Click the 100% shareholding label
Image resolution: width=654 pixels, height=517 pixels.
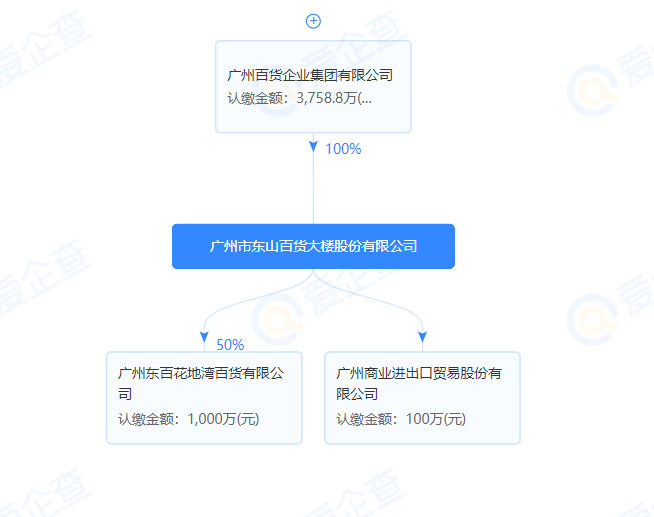click(x=343, y=149)
